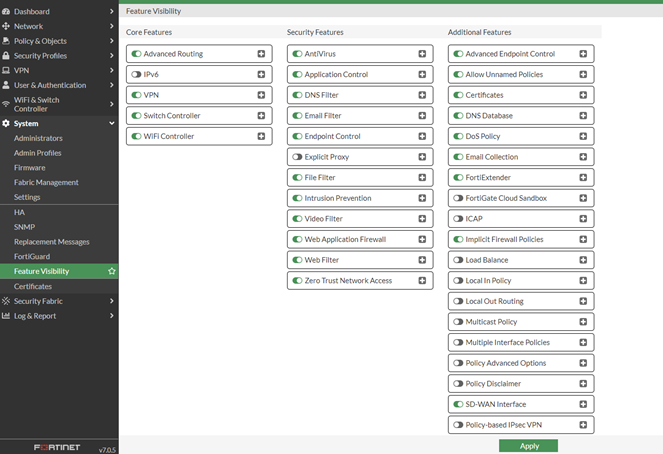The image size is (663, 454).
Task: Expand Policy & Objects chevron
Action: click(112, 41)
